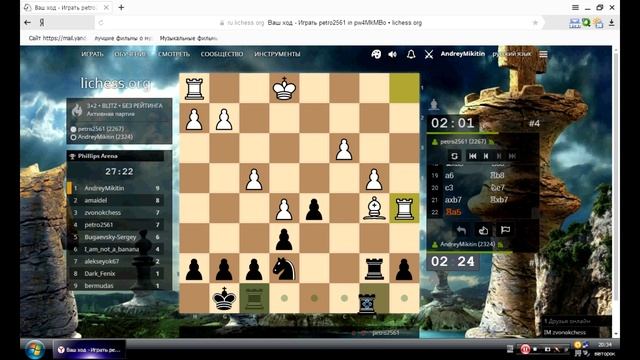
Task: Close the lichess browser tab
Action: (x=106, y=7)
